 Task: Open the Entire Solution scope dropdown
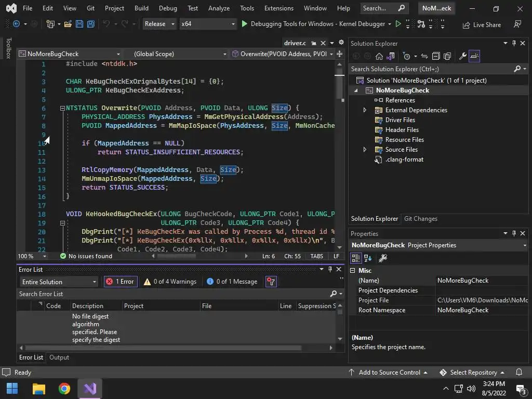coord(59,282)
